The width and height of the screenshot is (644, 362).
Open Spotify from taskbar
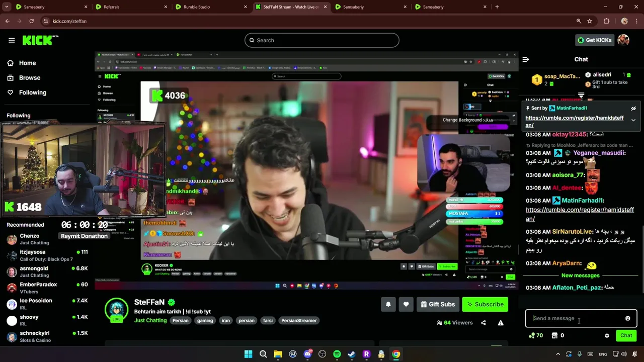click(337, 354)
